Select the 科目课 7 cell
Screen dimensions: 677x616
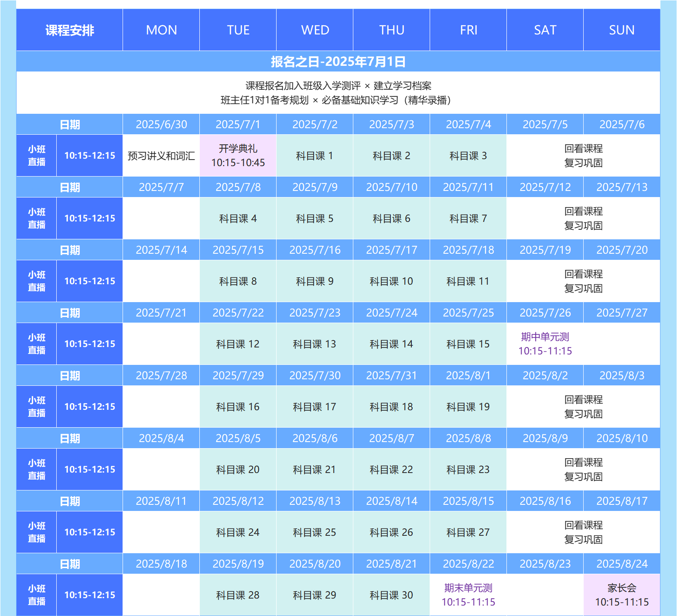click(x=468, y=218)
